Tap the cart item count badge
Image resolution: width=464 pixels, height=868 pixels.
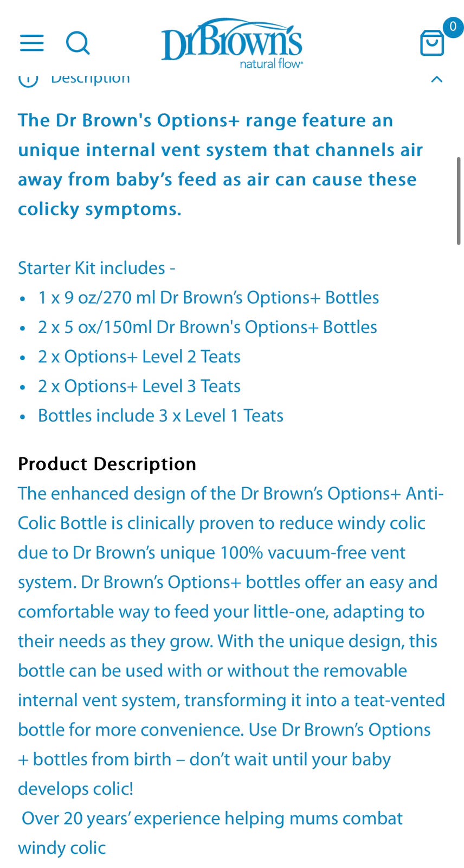click(453, 27)
